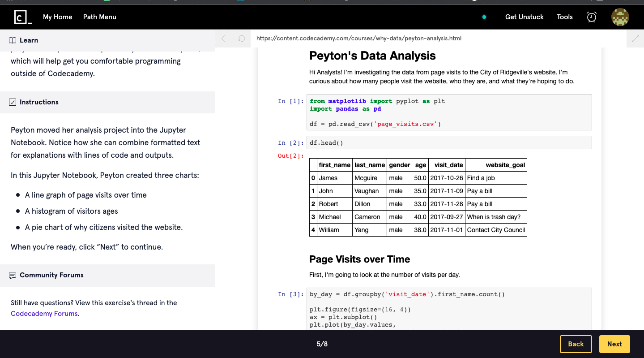Click the Get Unstuck button
This screenshot has width=644, height=358.
[524, 17]
